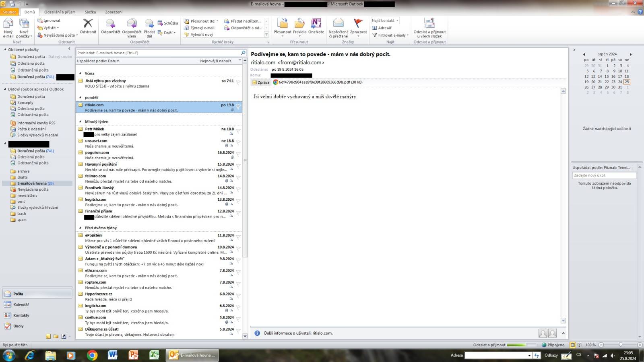Toggle flag on Finanční příjem message
Viewport: 644px width, 362px height.
(238, 213)
